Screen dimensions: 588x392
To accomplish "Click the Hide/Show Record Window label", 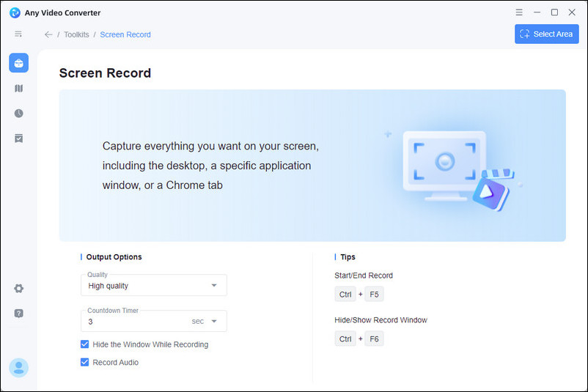I will pyautogui.click(x=381, y=320).
